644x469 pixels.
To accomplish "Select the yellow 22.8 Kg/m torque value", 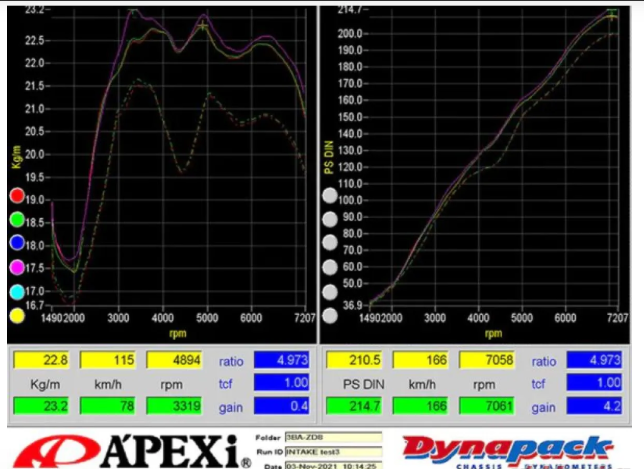I will coord(41,360).
